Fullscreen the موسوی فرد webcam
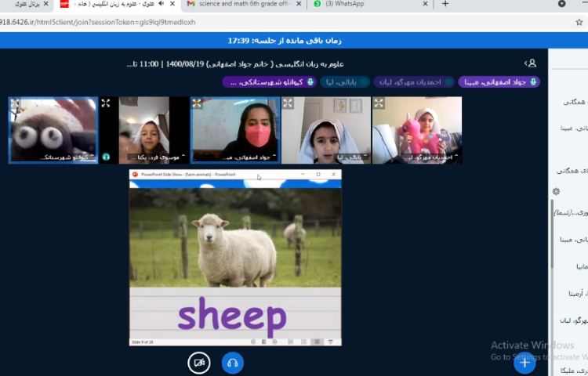 106,103
